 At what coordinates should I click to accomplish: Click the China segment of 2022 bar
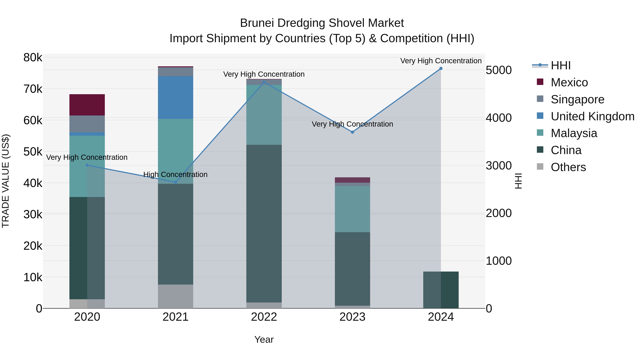(x=264, y=224)
